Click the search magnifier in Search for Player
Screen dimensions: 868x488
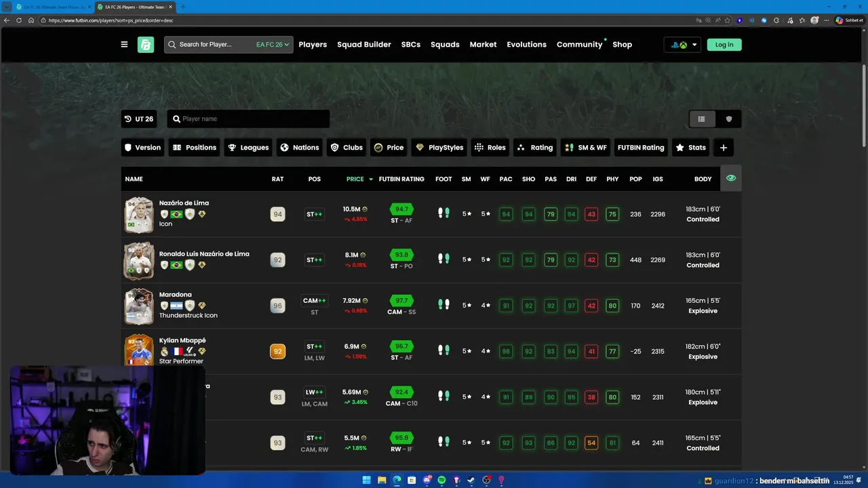click(172, 45)
